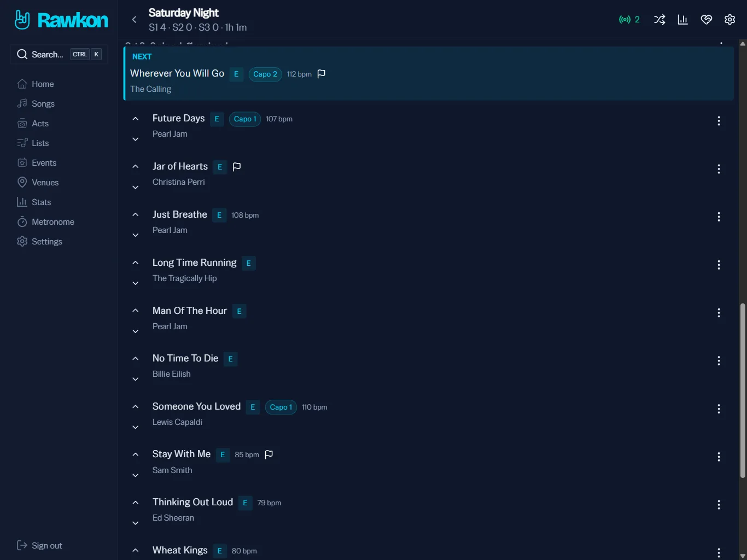Move Someone You Loved down with the down chevron

136,427
